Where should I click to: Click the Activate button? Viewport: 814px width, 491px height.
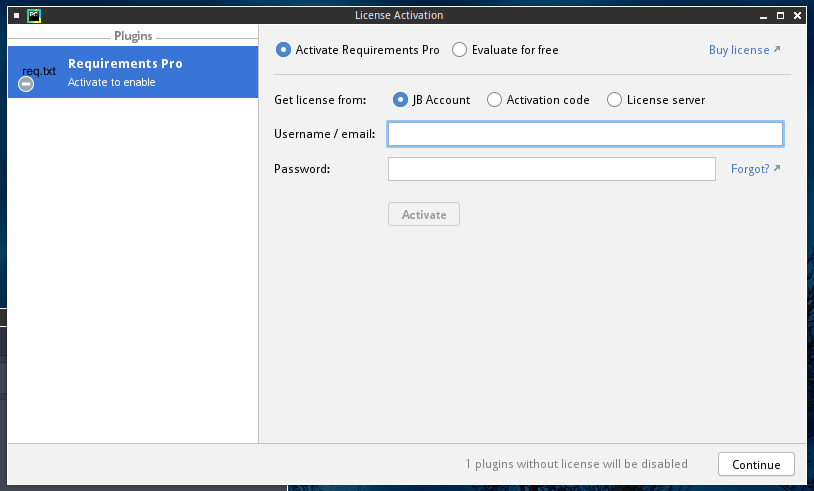click(424, 214)
